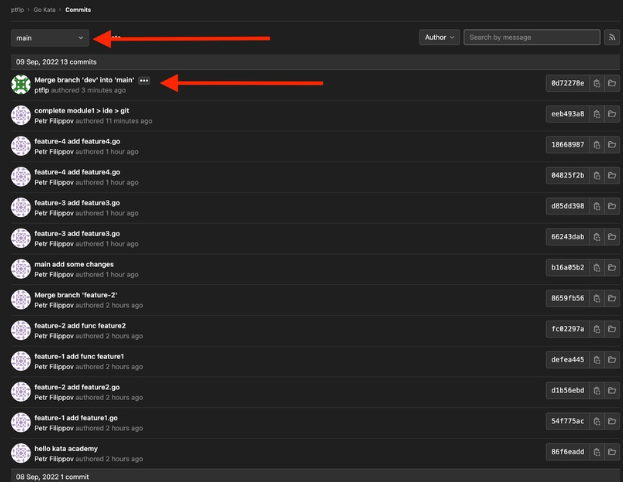Copy commit SHA fc02297a

[x=596, y=329]
